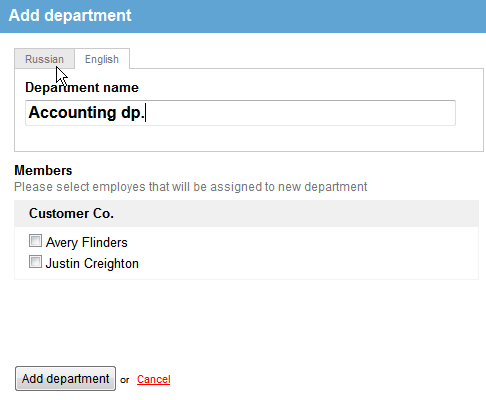Click the 'Please select employes' helper text
Screen dimensions: 486x400
(191, 187)
